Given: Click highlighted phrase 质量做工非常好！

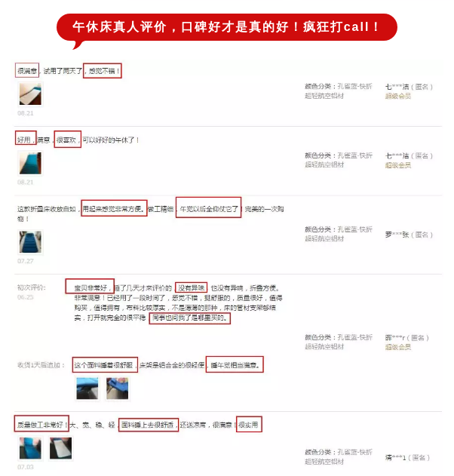Looking at the screenshot, I should 41,425.
